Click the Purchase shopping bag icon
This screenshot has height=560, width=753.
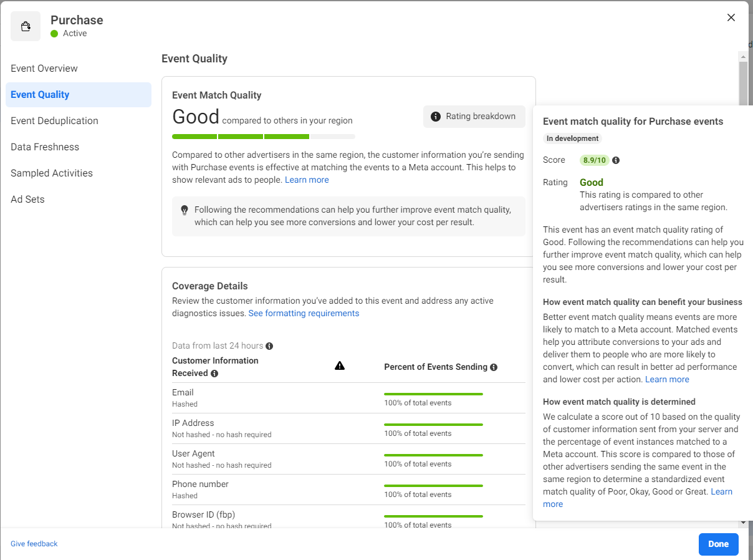[26, 26]
